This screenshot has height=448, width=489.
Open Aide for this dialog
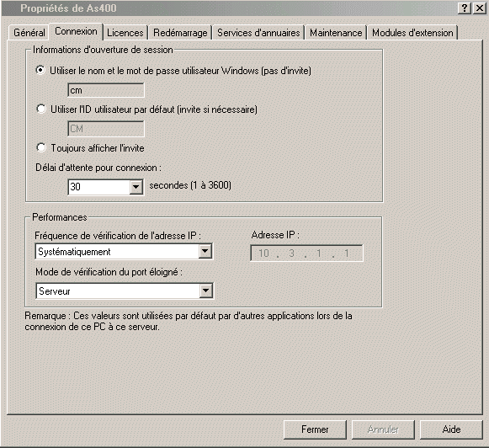(x=451, y=429)
